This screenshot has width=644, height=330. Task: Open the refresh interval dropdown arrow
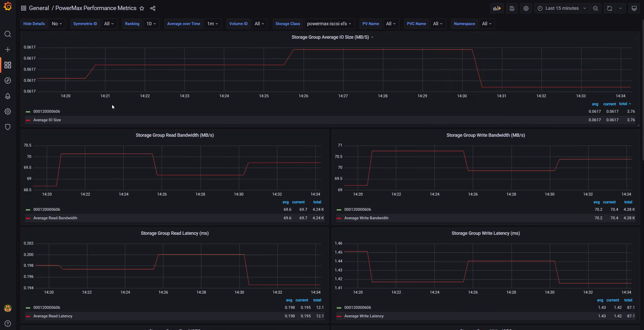click(x=621, y=8)
